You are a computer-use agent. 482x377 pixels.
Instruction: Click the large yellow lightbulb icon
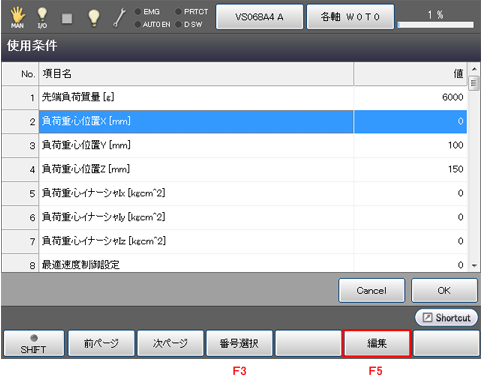94,18
